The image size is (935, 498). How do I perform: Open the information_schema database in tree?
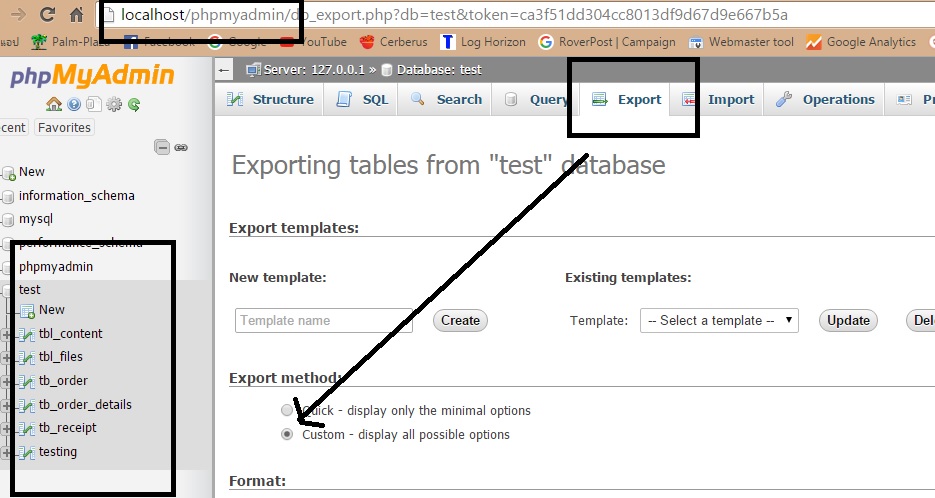coord(76,195)
